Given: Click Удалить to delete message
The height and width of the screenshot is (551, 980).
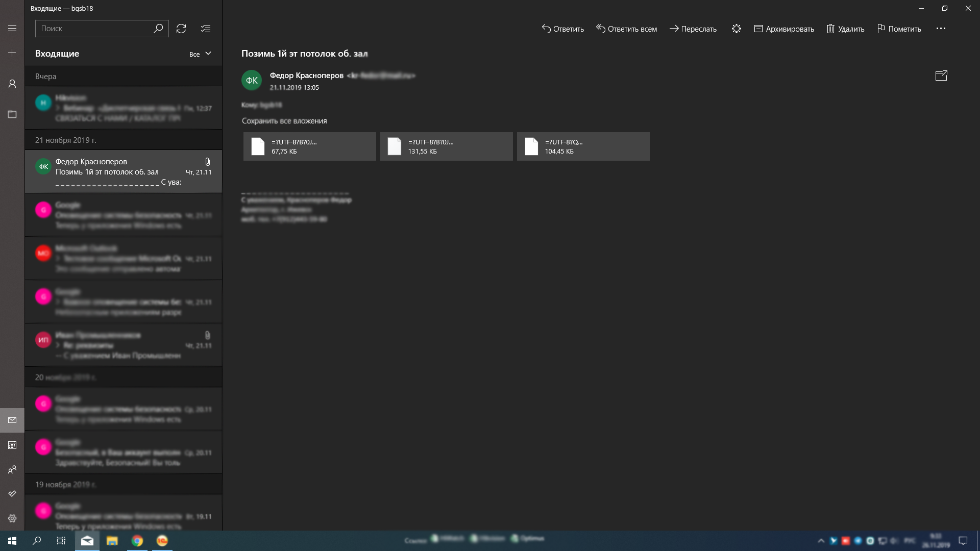Looking at the screenshot, I should (845, 29).
